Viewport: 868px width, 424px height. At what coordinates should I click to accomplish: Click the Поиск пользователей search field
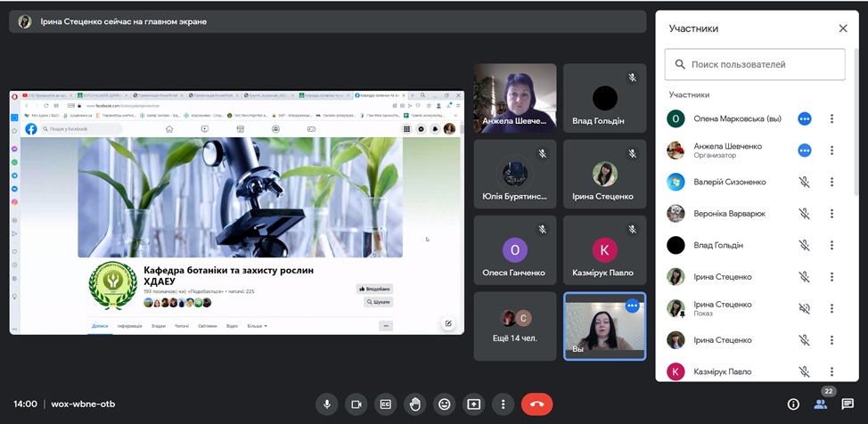[x=755, y=65]
